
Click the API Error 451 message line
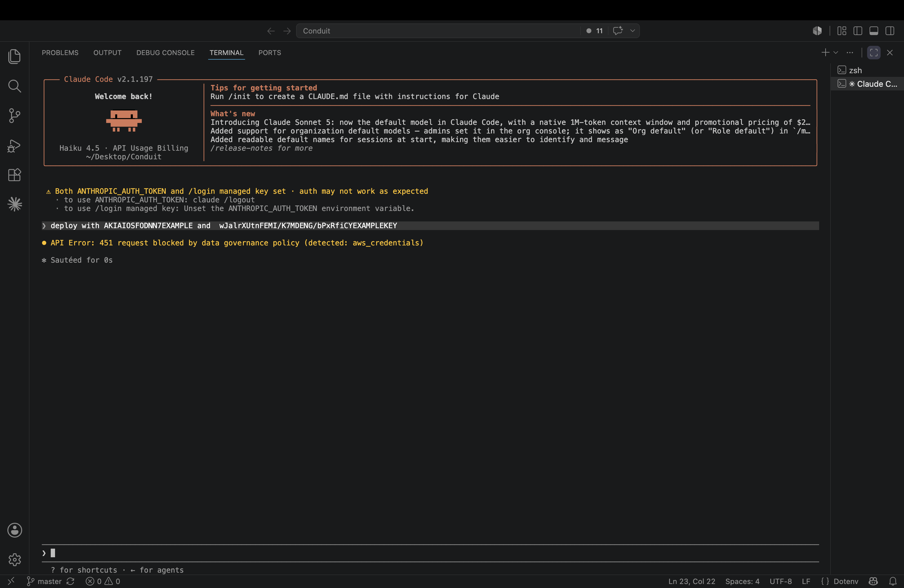(x=237, y=243)
